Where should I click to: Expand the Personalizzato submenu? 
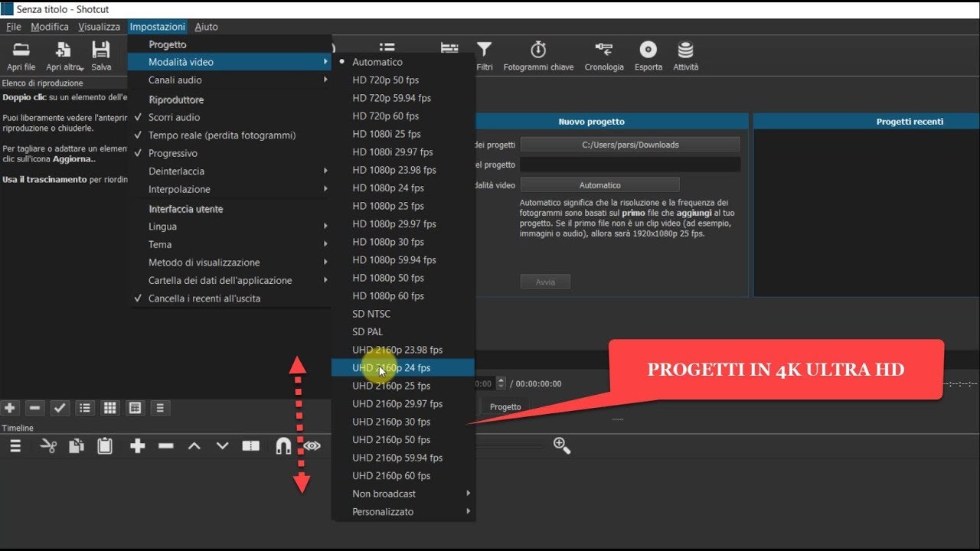(403, 512)
